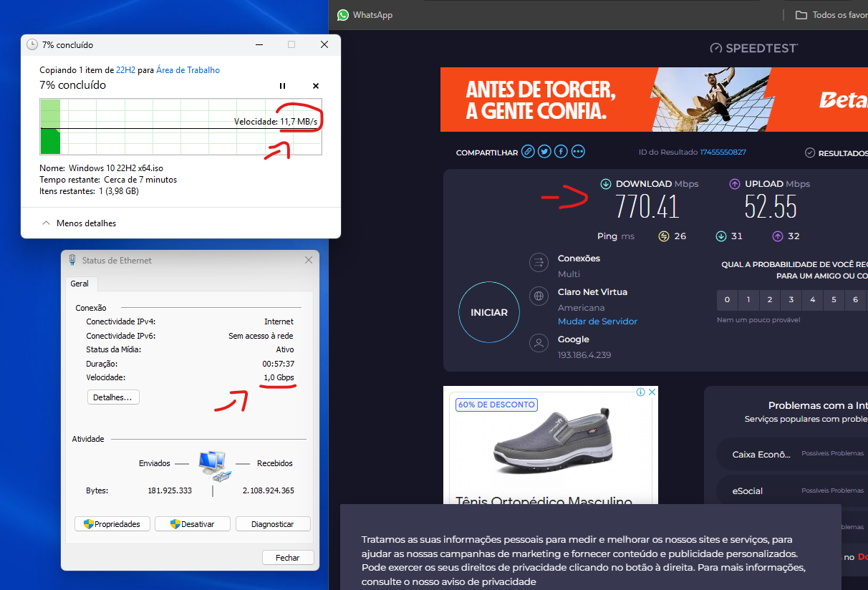This screenshot has width=868, height=590.
Task: Select the Geral tab in Ethernet status
Action: pos(79,284)
